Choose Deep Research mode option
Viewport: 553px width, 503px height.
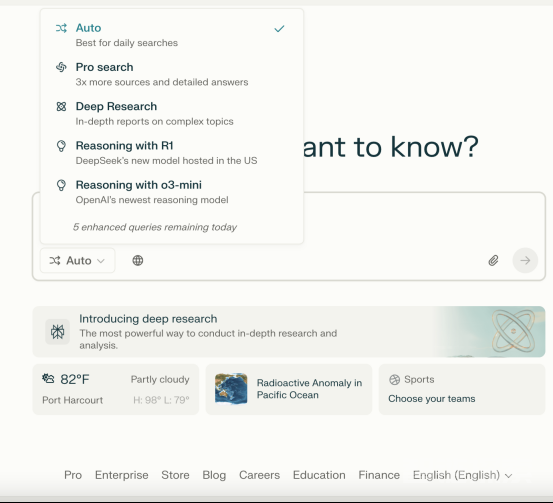(172, 113)
